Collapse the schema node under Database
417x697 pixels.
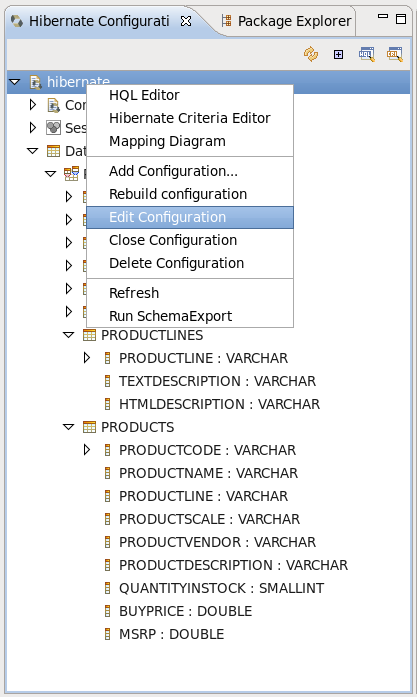[51, 174]
